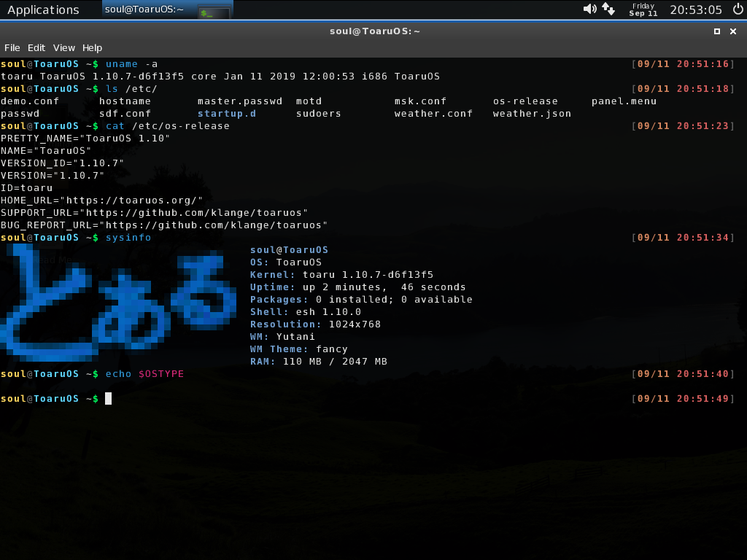Click the Uptime line in sysinfo
Image resolution: width=747 pixels, height=560 pixels.
(x=357, y=287)
